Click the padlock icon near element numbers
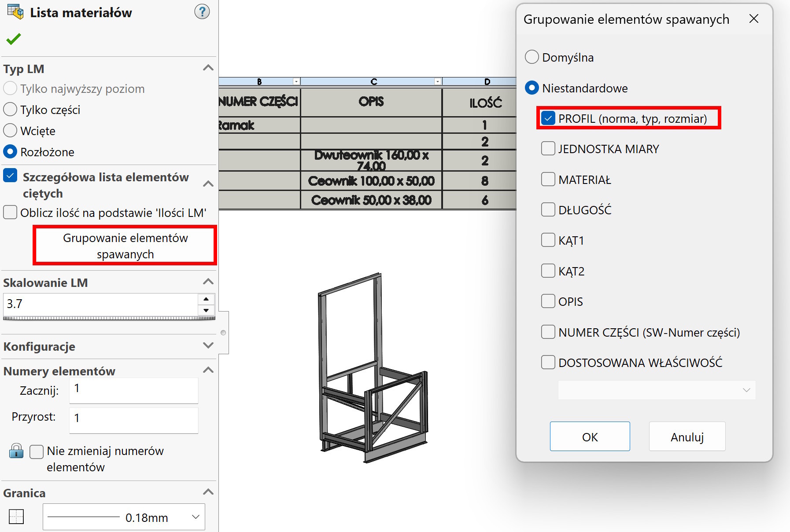This screenshot has height=532, width=790. pyautogui.click(x=16, y=451)
